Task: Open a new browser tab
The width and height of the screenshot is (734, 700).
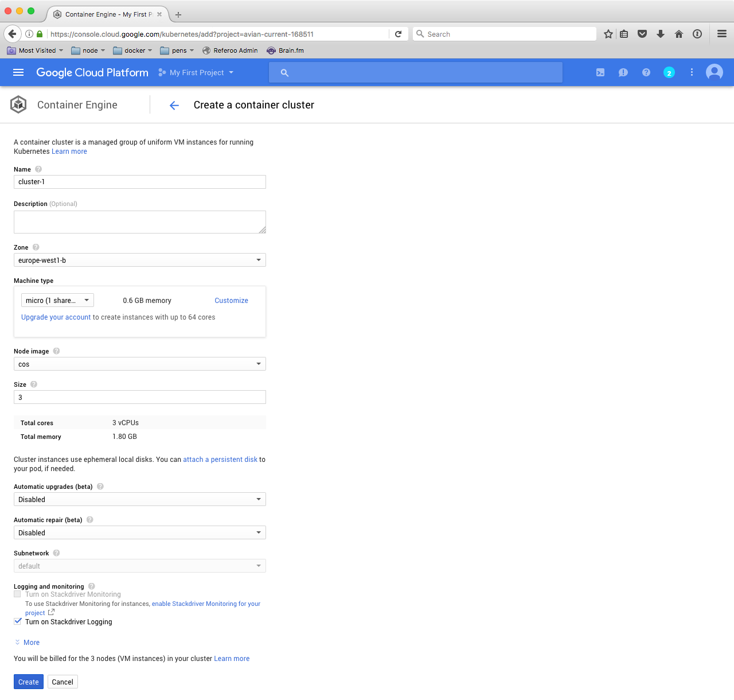Action: click(x=178, y=15)
